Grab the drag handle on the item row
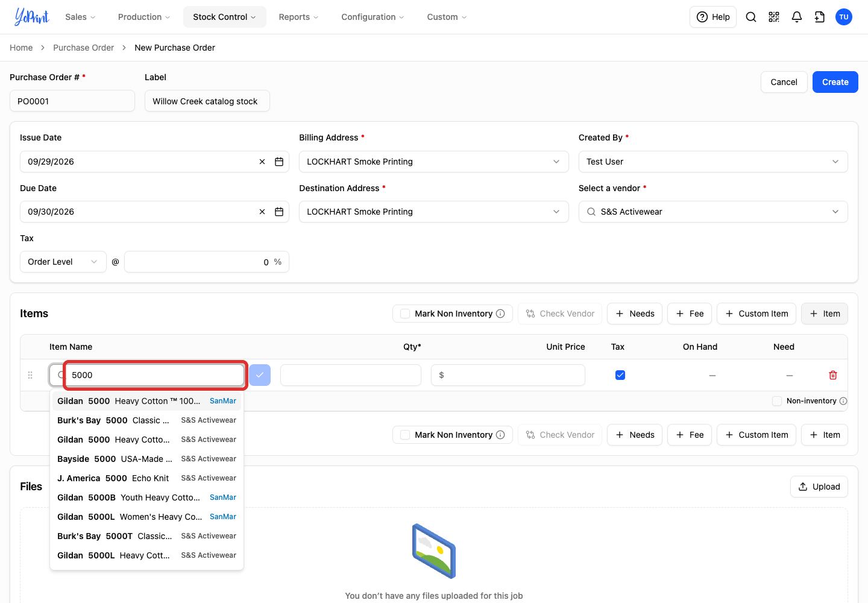The width and height of the screenshot is (868, 603). 30,375
